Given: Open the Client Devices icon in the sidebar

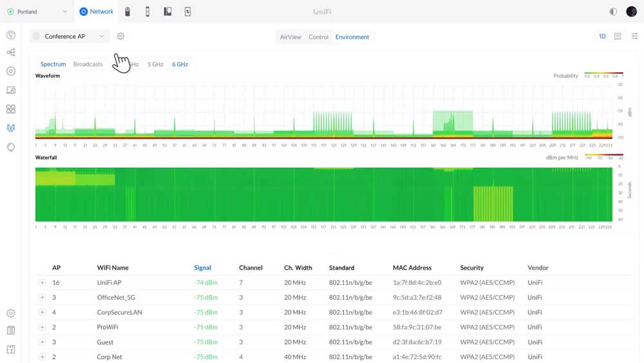Looking at the screenshot, I should 11,90.
